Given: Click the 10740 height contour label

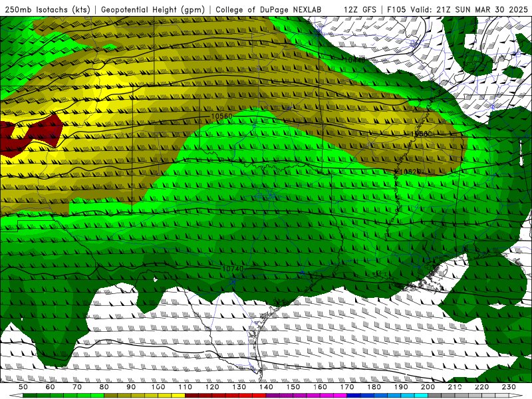Looking at the screenshot, I should 233,269.
